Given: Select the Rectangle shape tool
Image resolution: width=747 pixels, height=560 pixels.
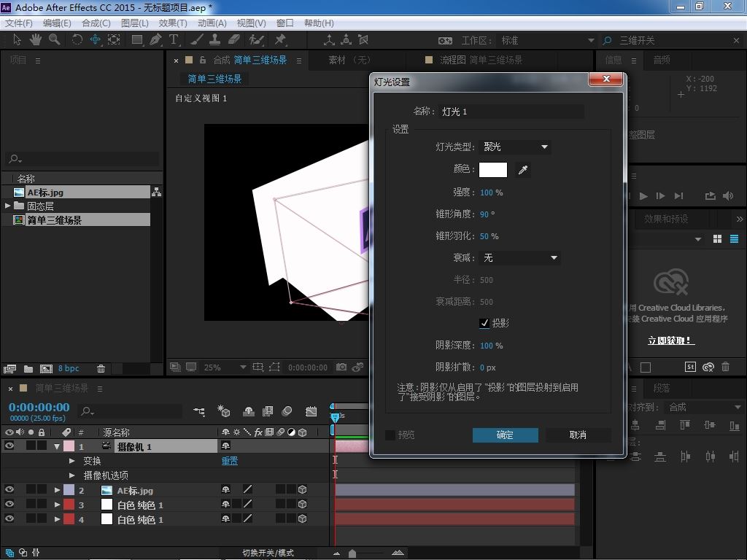Looking at the screenshot, I should [x=137, y=39].
